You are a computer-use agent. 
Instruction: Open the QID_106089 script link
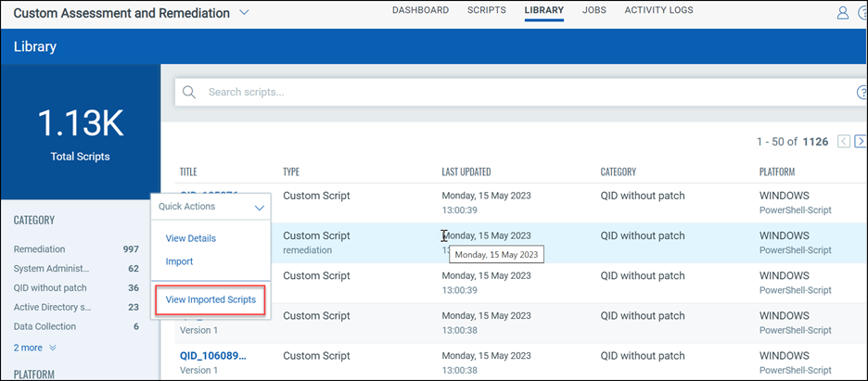(x=212, y=356)
